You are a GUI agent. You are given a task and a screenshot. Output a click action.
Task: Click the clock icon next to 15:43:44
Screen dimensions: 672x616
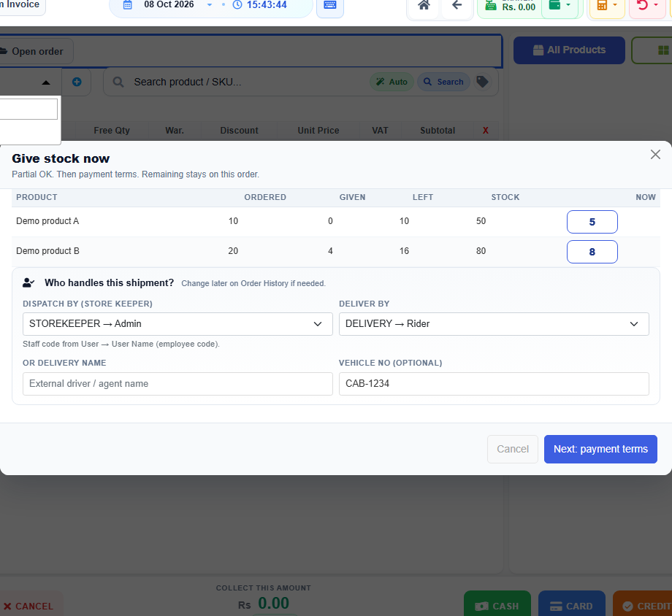(237, 5)
